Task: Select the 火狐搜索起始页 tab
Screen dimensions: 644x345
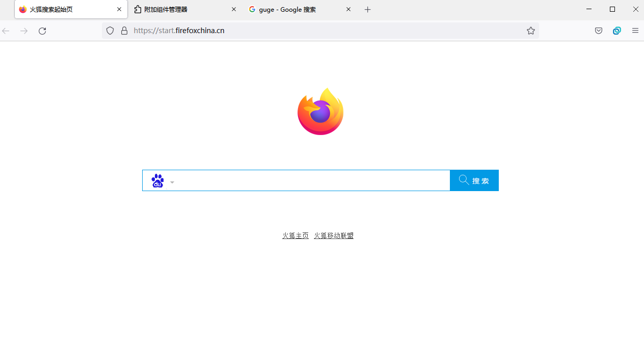Action: coord(71,9)
